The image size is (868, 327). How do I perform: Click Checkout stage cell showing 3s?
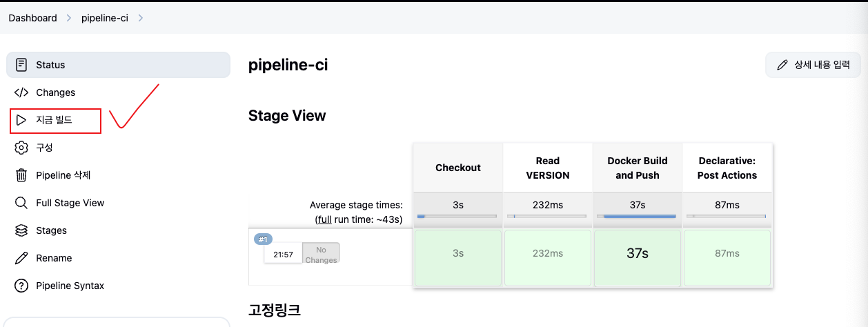point(458,257)
